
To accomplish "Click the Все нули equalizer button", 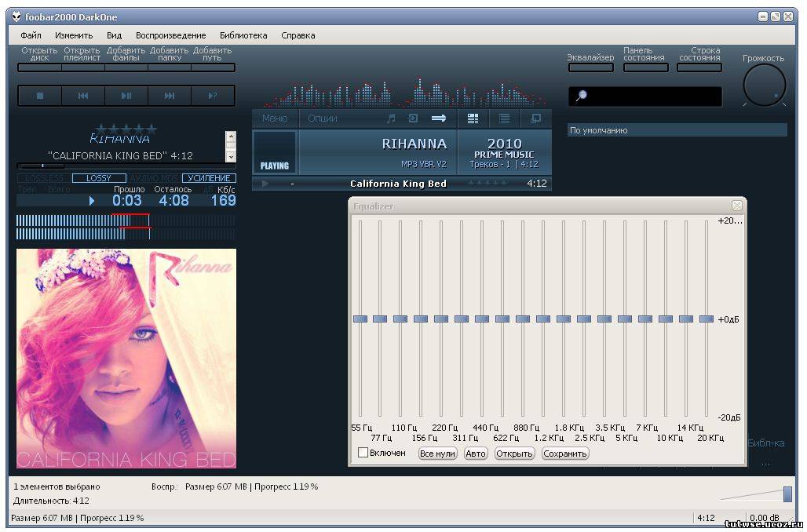I will (x=437, y=454).
